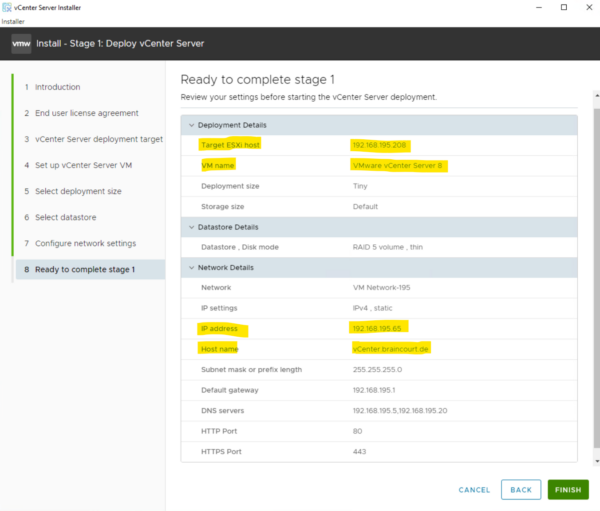
Task: Click the 192.168.195.1 gateway value
Action: pos(374,390)
